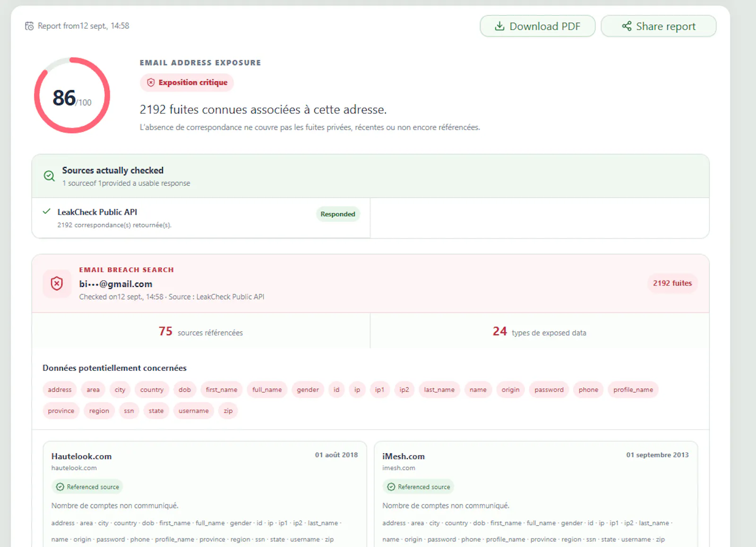Click the Referenced source check icon on iMesh.com card
The image size is (756, 547).
391,487
